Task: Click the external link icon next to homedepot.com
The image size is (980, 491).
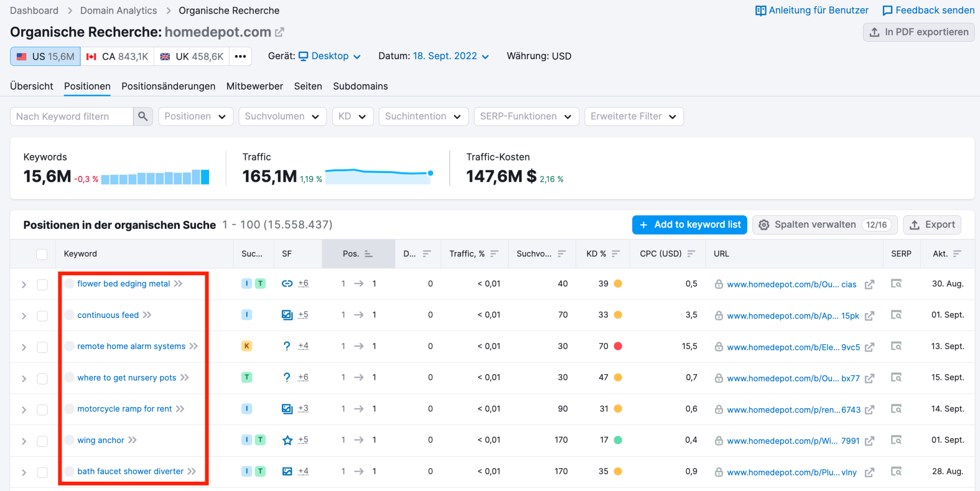Action: [x=279, y=32]
